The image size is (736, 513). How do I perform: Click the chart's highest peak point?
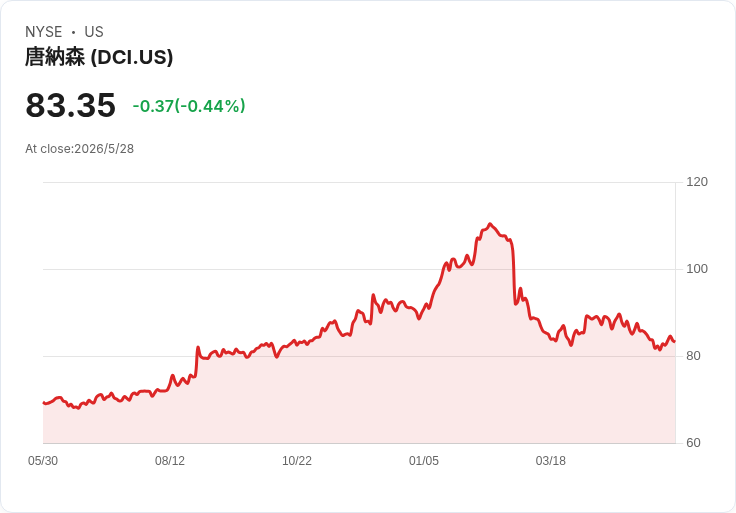pyautogui.click(x=490, y=224)
